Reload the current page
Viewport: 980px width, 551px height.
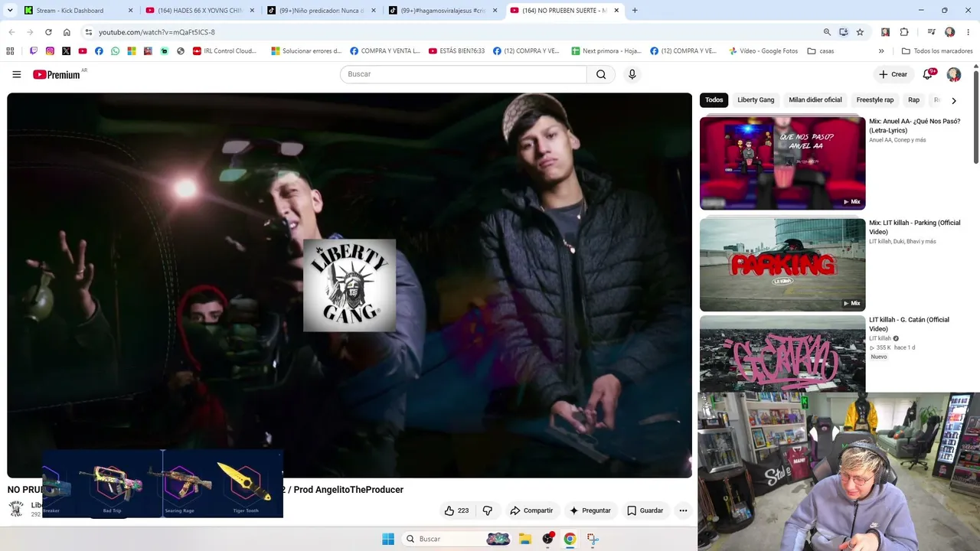[x=48, y=32]
